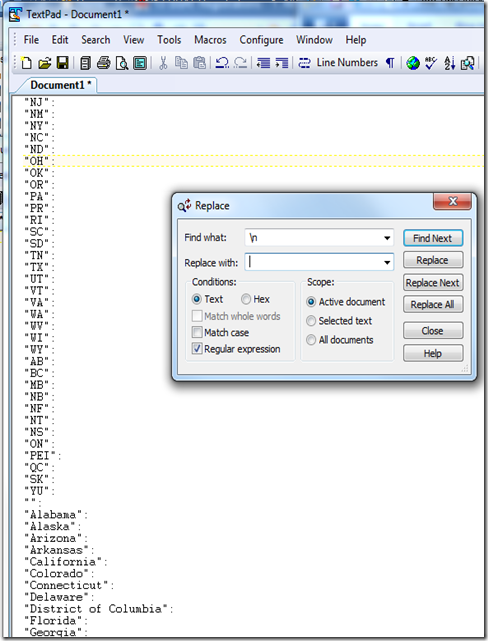The width and height of the screenshot is (488, 641).
Task: Click the TextPad application icon in title bar
Action: pos(15,14)
